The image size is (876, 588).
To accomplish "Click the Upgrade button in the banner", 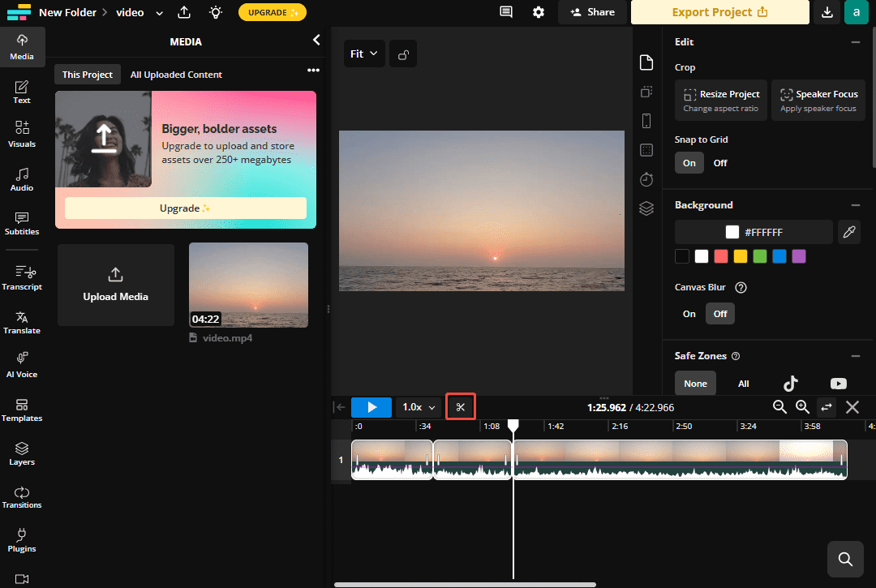I will (x=186, y=208).
